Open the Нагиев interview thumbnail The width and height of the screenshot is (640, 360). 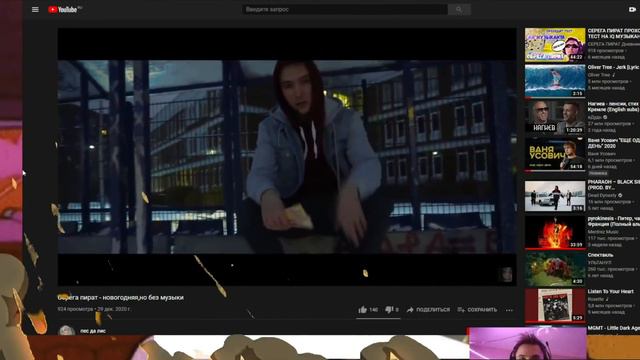(x=555, y=118)
